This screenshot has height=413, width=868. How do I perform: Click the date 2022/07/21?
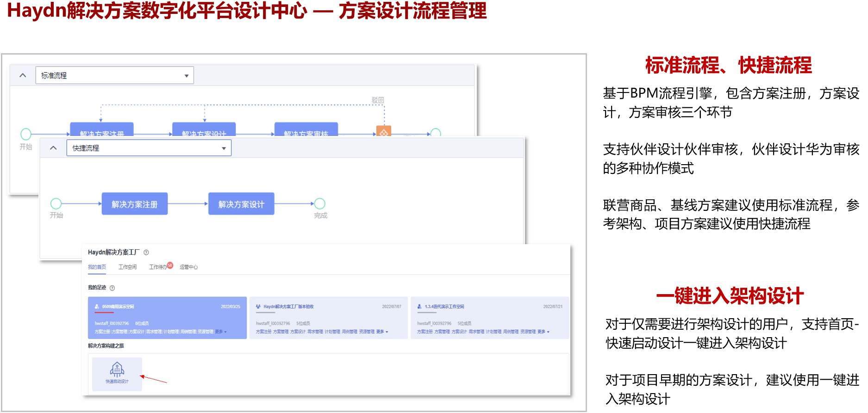click(553, 307)
